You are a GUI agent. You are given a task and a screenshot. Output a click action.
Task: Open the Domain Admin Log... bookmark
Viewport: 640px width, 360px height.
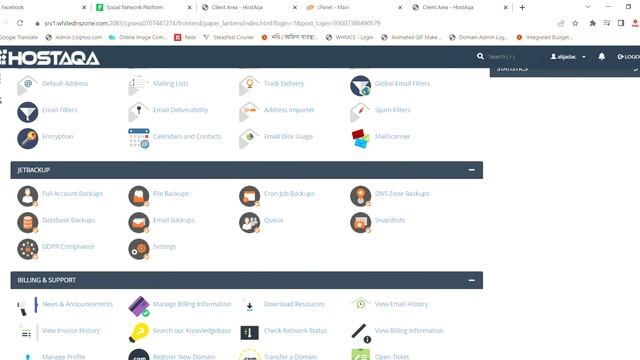point(479,37)
